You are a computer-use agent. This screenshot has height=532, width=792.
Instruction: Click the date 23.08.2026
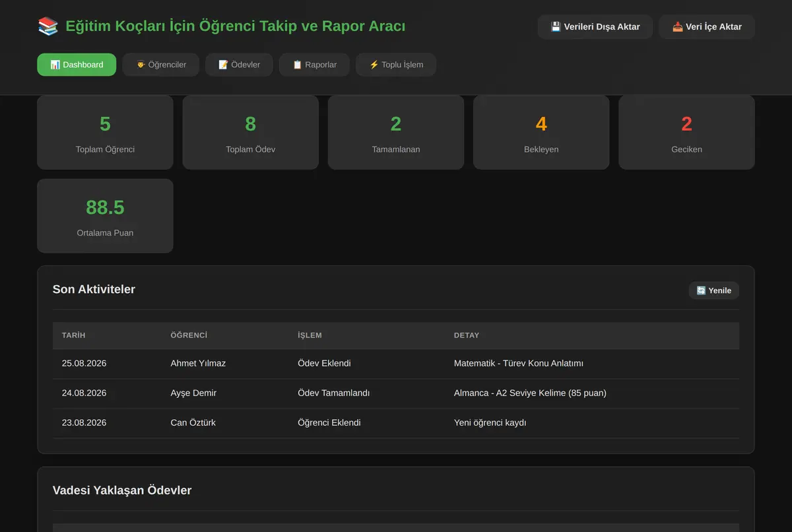click(84, 422)
